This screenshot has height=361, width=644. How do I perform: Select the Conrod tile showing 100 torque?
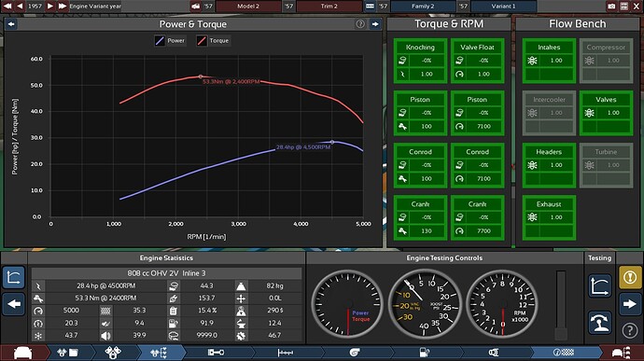coord(420,165)
